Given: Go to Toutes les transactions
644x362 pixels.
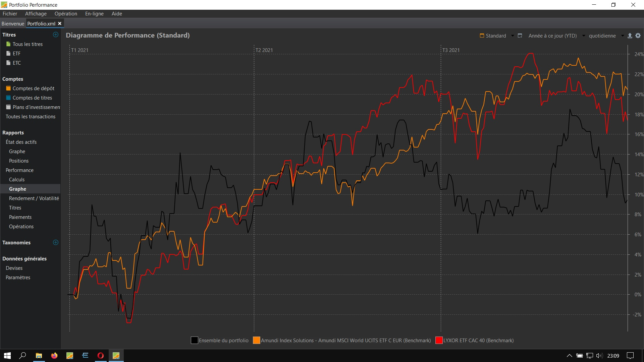Looking at the screenshot, I should point(31,117).
